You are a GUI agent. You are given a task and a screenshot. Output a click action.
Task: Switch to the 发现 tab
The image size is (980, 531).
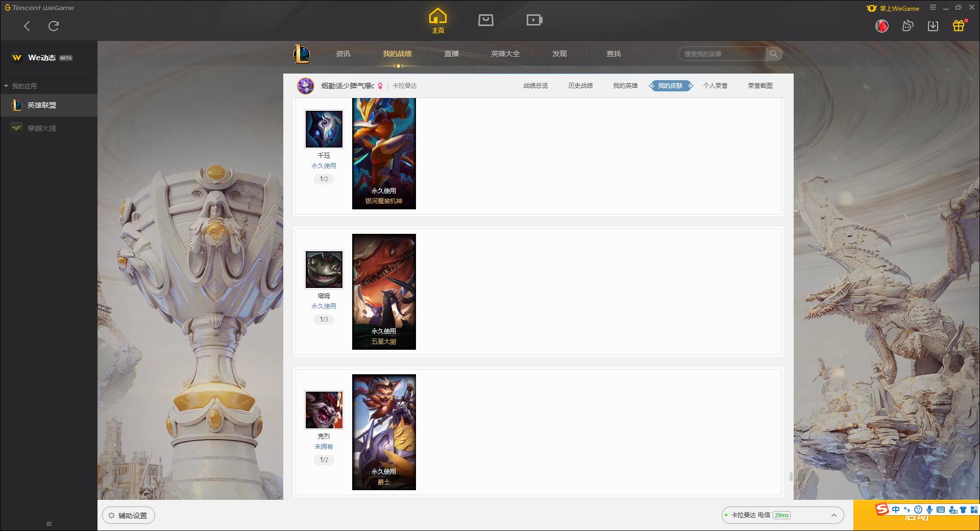(559, 54)
